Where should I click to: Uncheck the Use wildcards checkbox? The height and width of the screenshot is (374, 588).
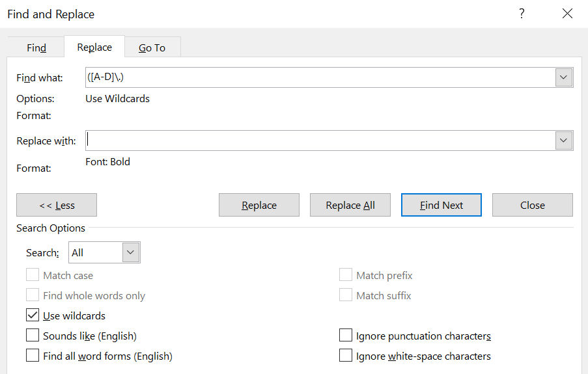(33, 315)
